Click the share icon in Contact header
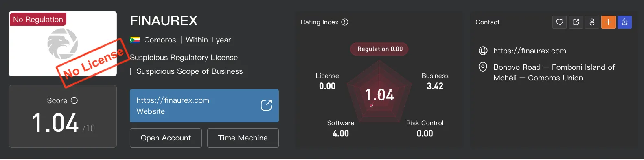Viewport: 644px width, 160px height. [576, 22]
